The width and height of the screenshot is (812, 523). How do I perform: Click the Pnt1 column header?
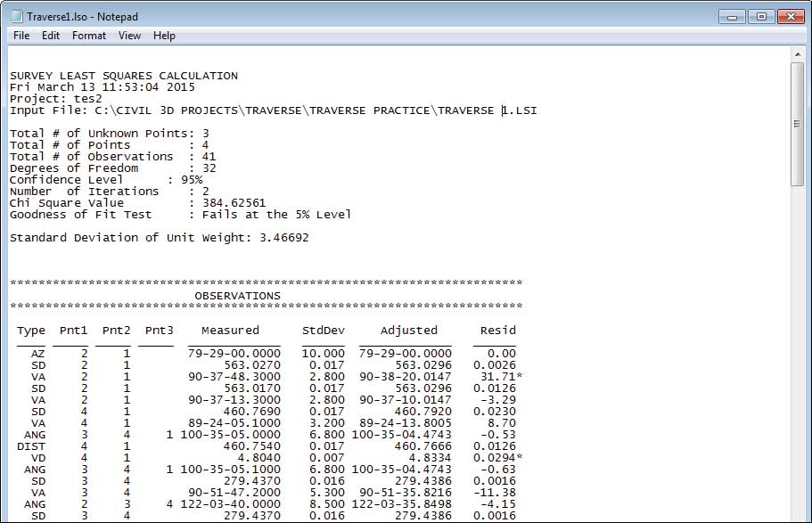click(74, 331)
